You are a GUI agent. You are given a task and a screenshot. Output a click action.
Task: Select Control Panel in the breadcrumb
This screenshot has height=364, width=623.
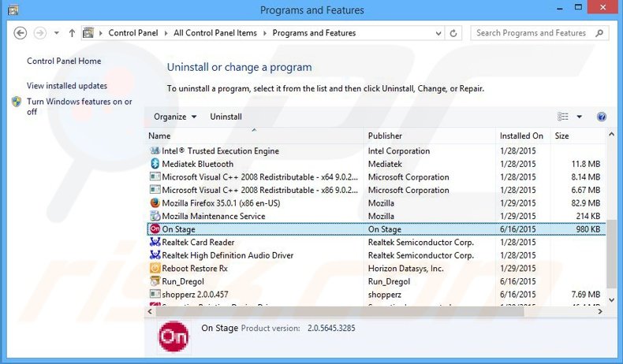tap(133, 33)
